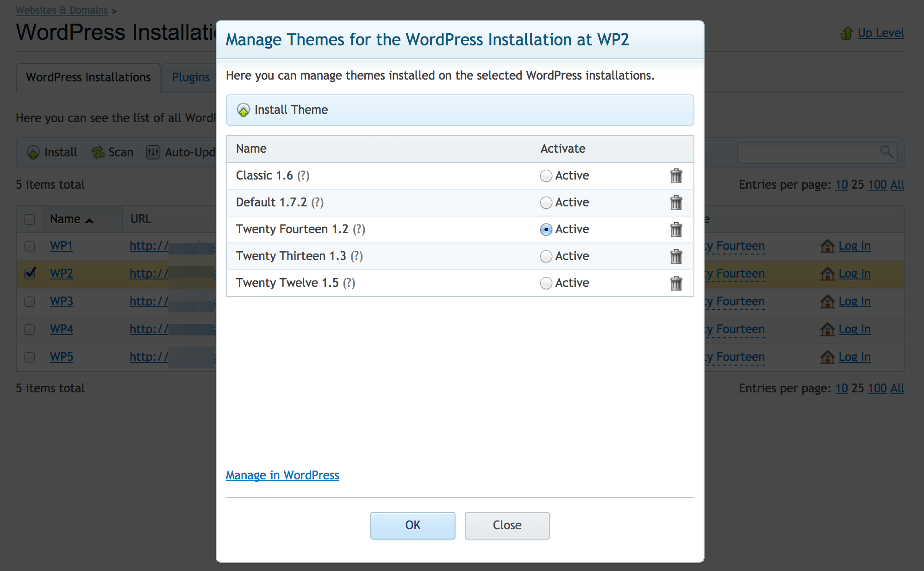
Task: Activate the Classic 1.6 theme radio button
Action: (546, 176)
